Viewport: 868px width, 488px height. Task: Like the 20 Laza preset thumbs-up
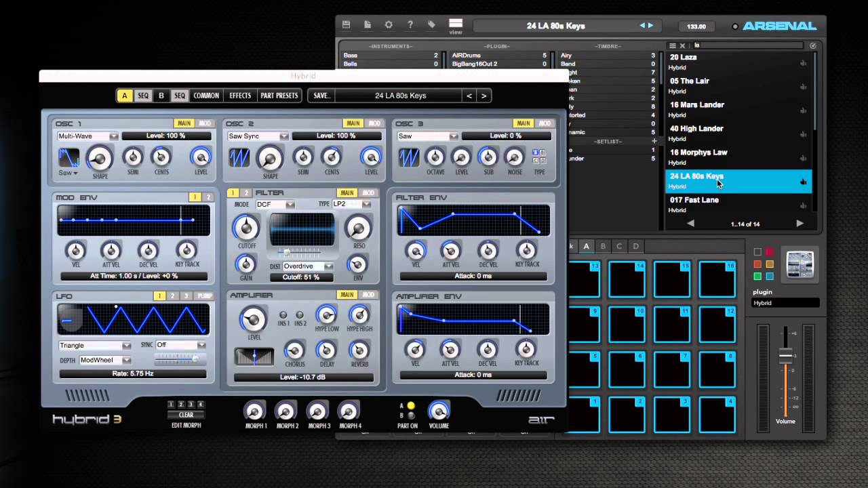[804, 62]
